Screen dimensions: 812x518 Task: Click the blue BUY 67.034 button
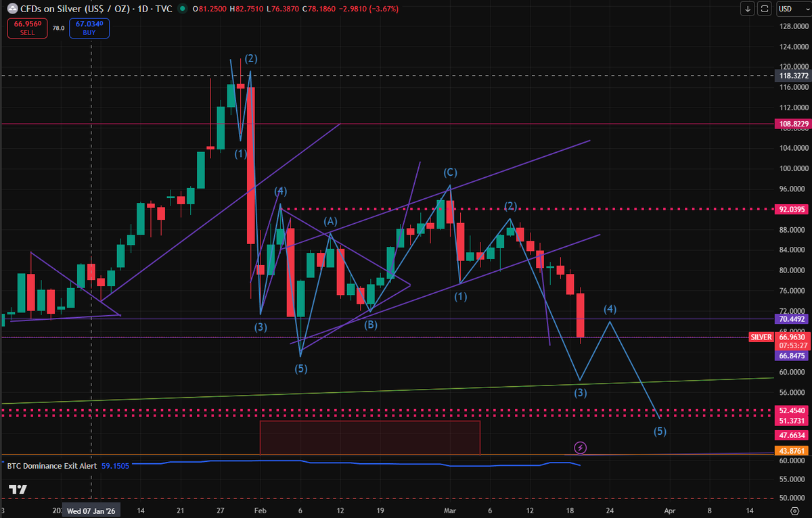89,28
